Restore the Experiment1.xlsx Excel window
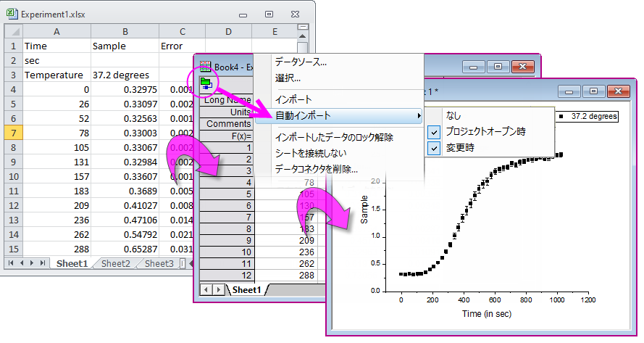 pos(269,15)
